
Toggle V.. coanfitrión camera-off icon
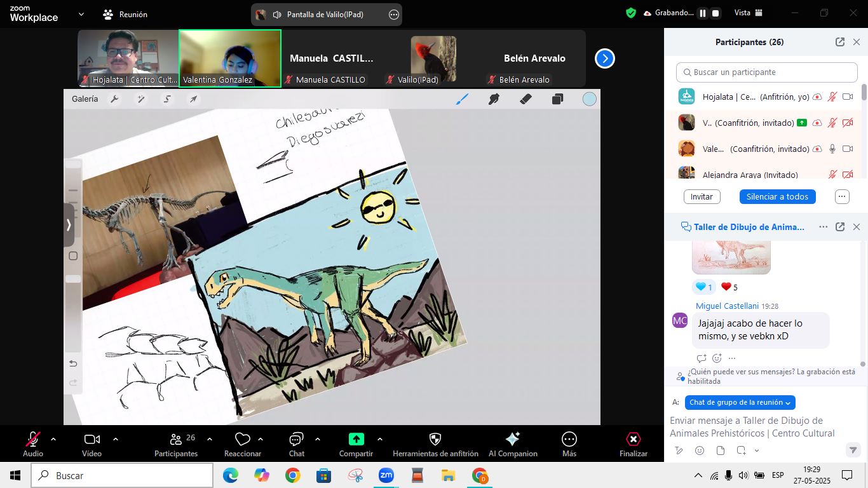(847, 123)
